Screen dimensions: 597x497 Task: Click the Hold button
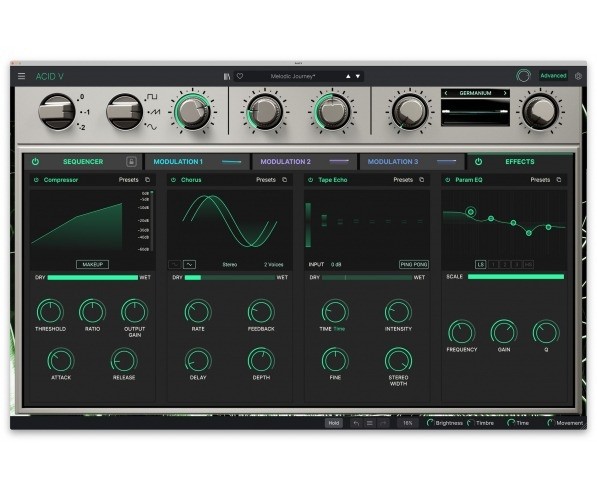334,423
